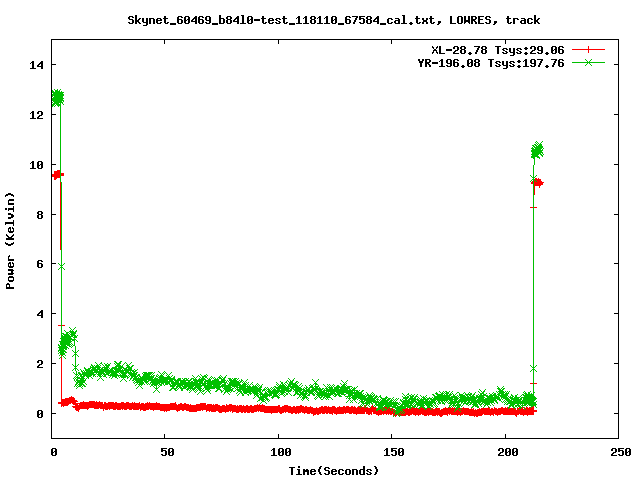The width and height of the screenshot is (640, 480).
Task: Click the green YR legend line sample
Action: [x=588, y=62]
